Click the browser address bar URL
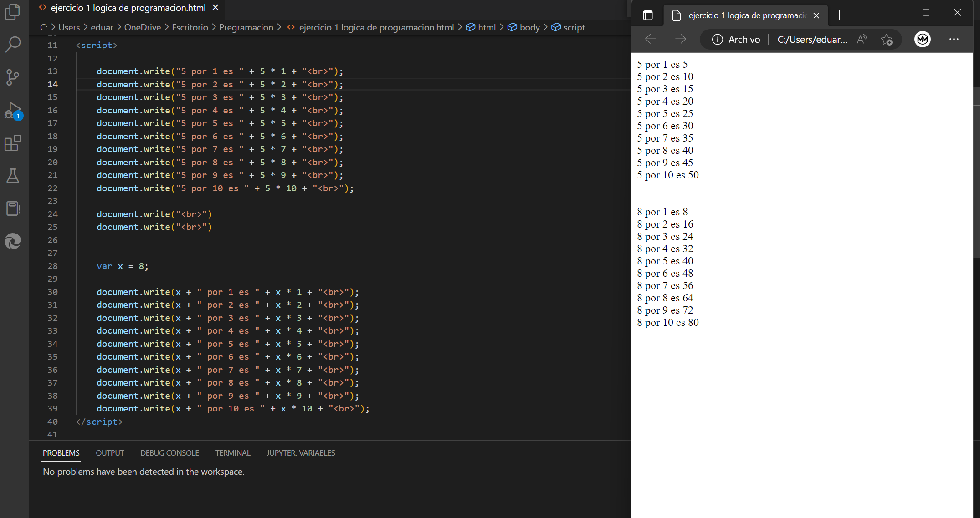 tap(812, 40)
